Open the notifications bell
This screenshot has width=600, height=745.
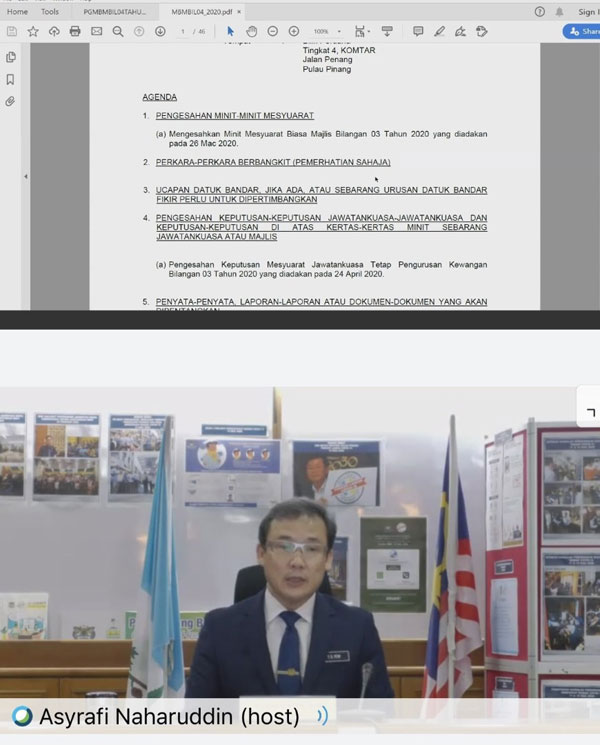click(x=560, y=12)
